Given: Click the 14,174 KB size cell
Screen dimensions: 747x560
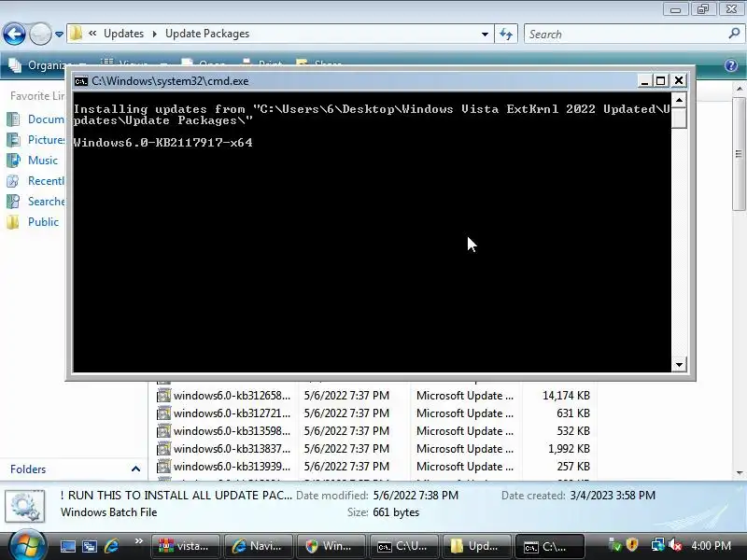Looking at the screenshot, I should (566, 395).
